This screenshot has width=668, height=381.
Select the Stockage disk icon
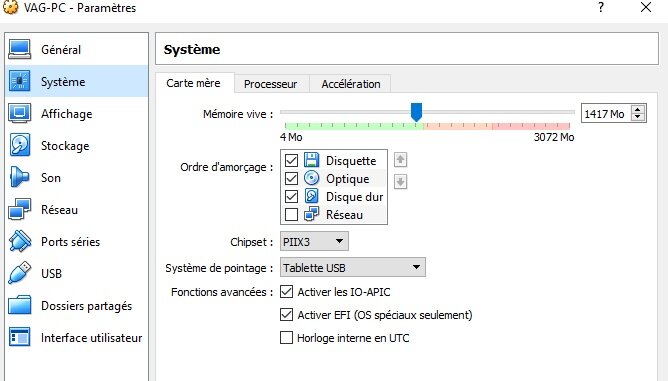(20, 145)
